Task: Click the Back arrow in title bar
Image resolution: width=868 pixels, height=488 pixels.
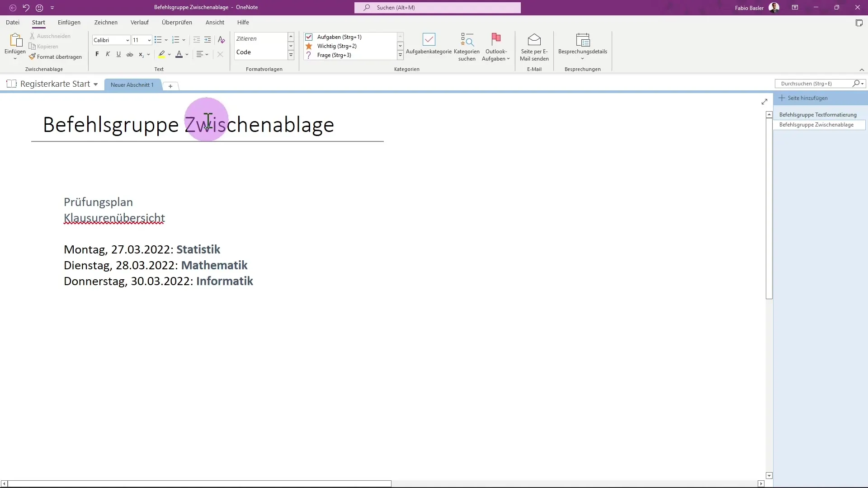Action: [x=13, y=8]
